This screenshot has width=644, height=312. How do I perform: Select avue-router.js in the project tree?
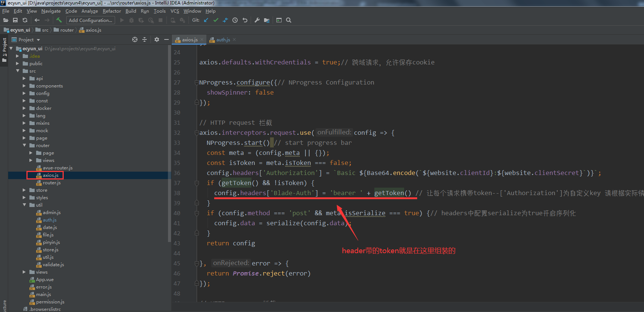click(57, 168)
